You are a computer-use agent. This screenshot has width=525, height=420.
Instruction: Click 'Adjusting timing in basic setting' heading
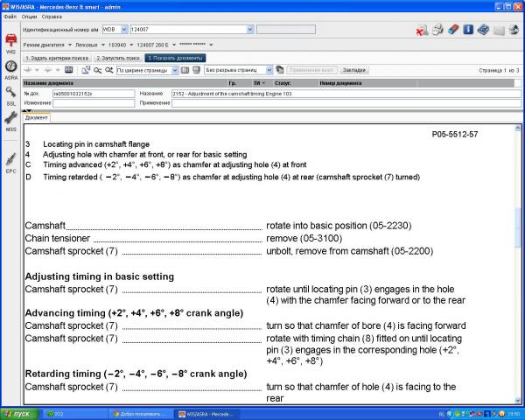click(100, 276)
